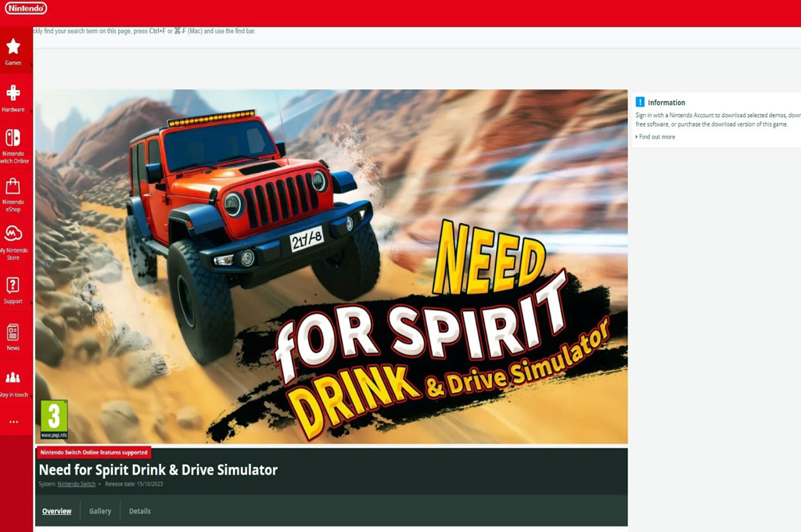Open My Nintendo Store cloud icon

point(13,234)
